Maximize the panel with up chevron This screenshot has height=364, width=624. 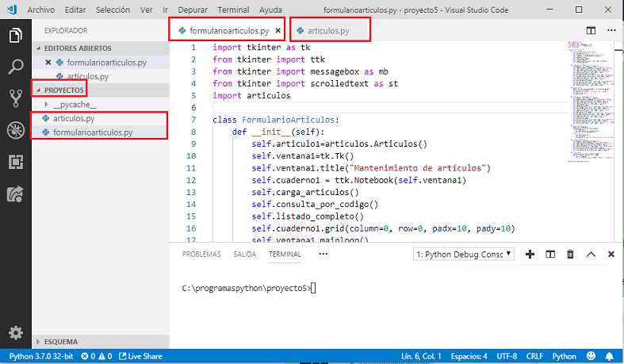click(591, 255)
